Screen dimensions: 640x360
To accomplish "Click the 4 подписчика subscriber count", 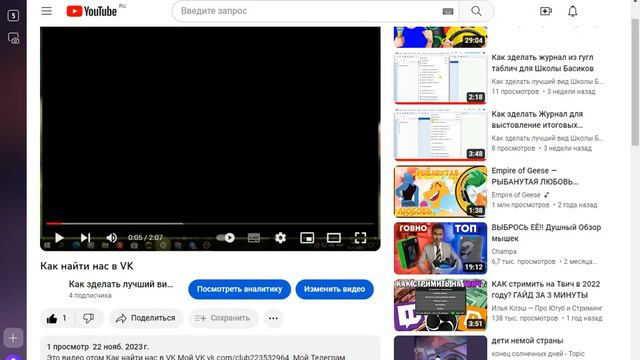I will [x=90, y=295].
